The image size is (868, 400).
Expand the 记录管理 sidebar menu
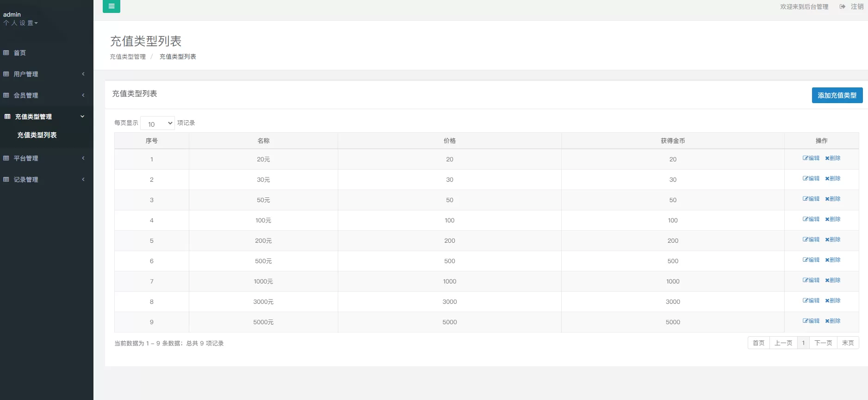(x=44, y=179)
